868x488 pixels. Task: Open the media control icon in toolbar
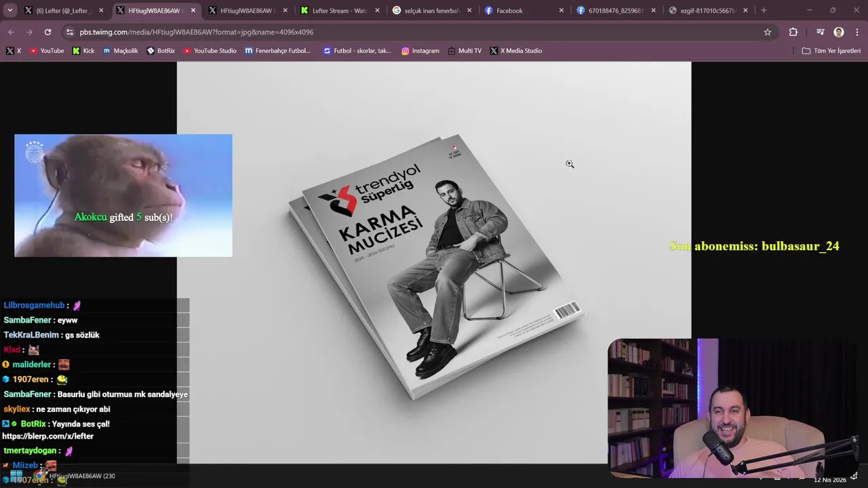point(821,32)
